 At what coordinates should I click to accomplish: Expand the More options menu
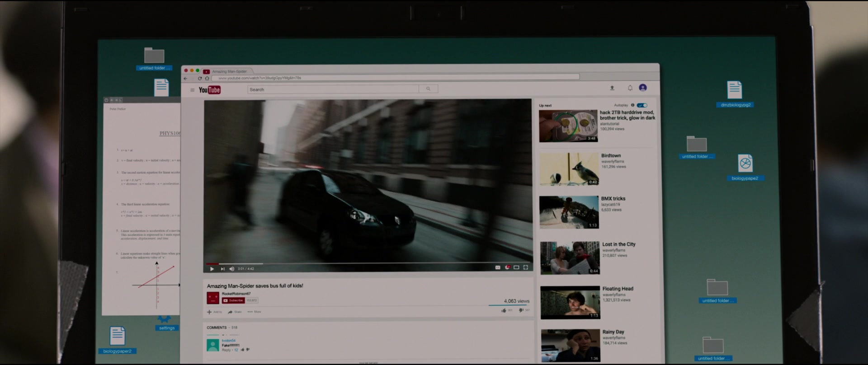pos(254,312)
